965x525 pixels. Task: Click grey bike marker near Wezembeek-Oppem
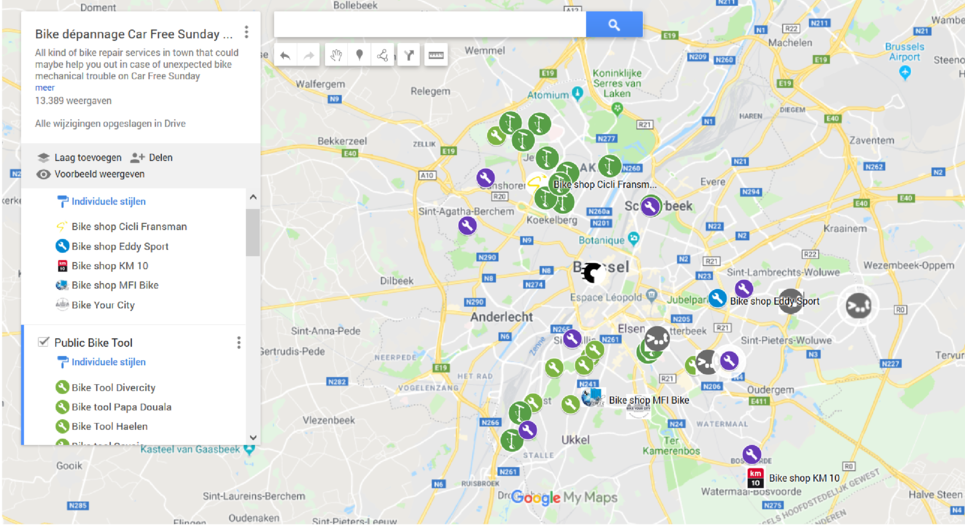[x=858, y=305]
